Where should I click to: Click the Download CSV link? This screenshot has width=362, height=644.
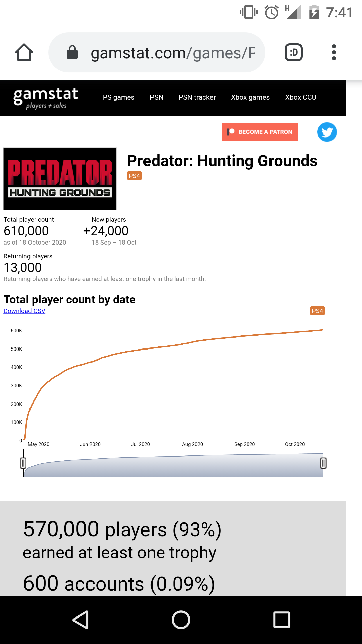point(24,311)
